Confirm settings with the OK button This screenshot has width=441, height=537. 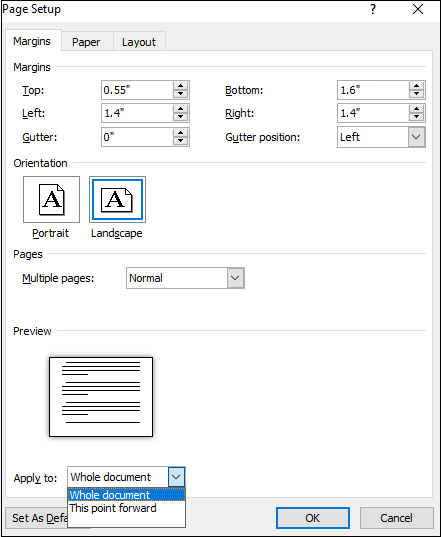[x=313, y=518]
